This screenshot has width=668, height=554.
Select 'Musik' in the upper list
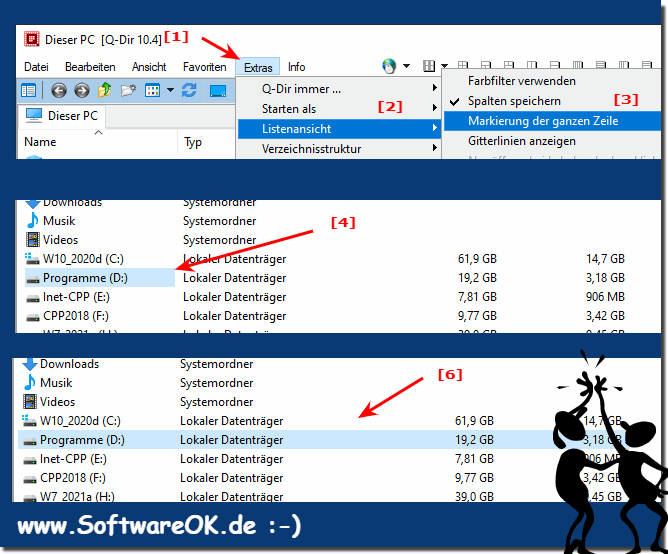[59, 221]
